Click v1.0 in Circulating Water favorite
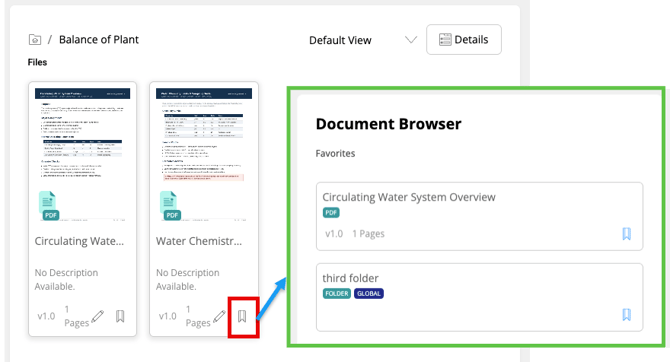This screenshot has width=670, height=362. pos(334,234)
